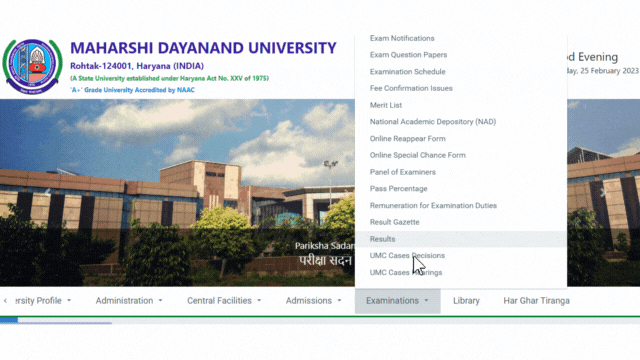Open Online Reappear Form entry

407,139
